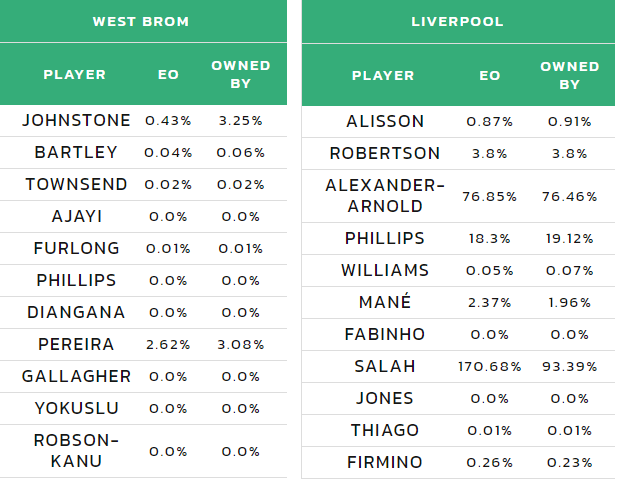Click ROBSON-KANU player name

pyautogui.click(x=76, y=451)
